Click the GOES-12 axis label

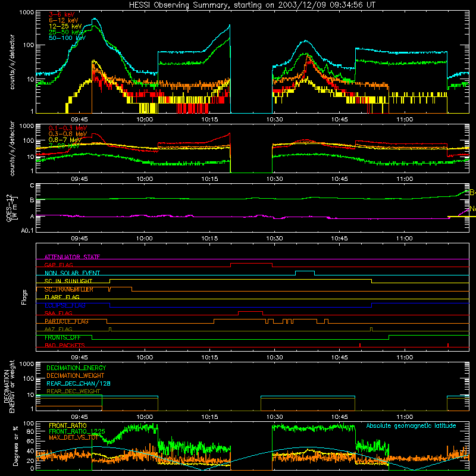coord(9,208)
